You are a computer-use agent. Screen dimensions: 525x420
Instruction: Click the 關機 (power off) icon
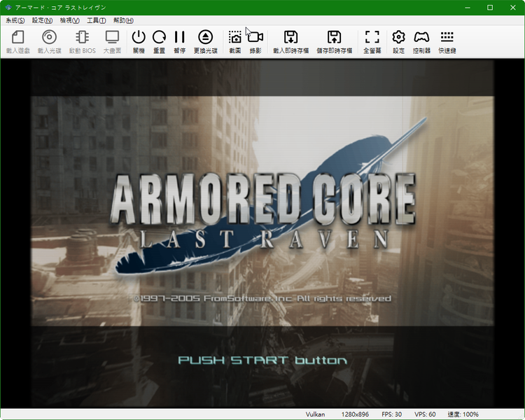click(x=139, y=41)
